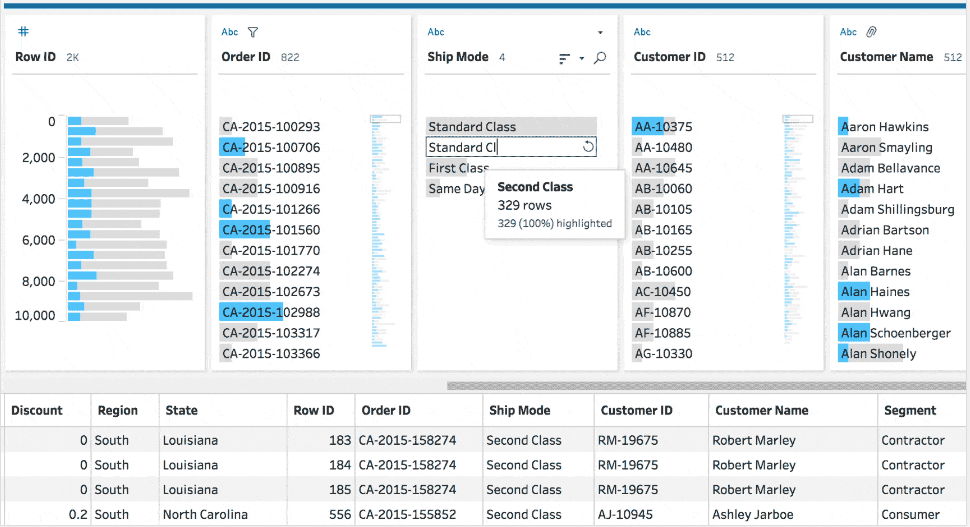This screenshot has width=970, height=527.
Task: Click the Customer ID mini scroll overview
Action: [x=797, y=230]
